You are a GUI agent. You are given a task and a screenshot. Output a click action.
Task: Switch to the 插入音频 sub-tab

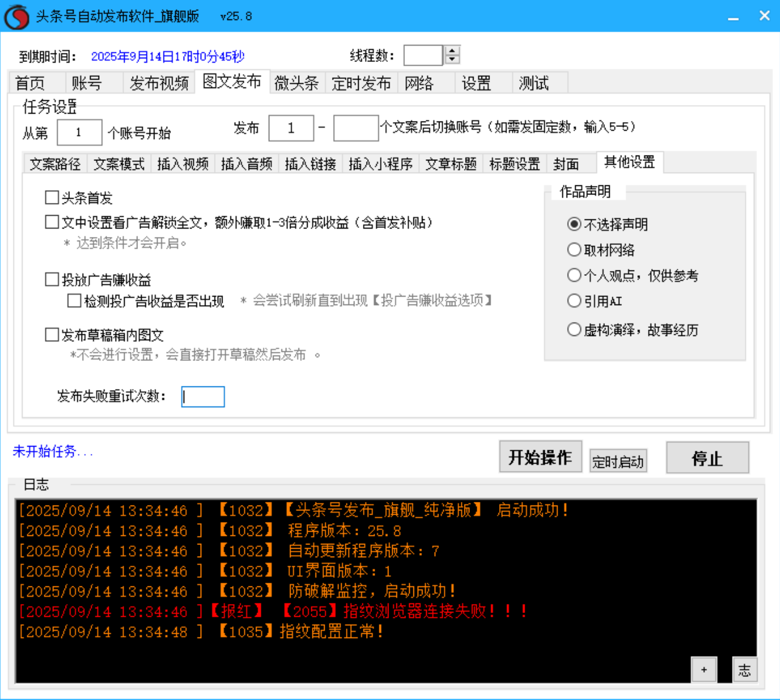coord(246,163)
